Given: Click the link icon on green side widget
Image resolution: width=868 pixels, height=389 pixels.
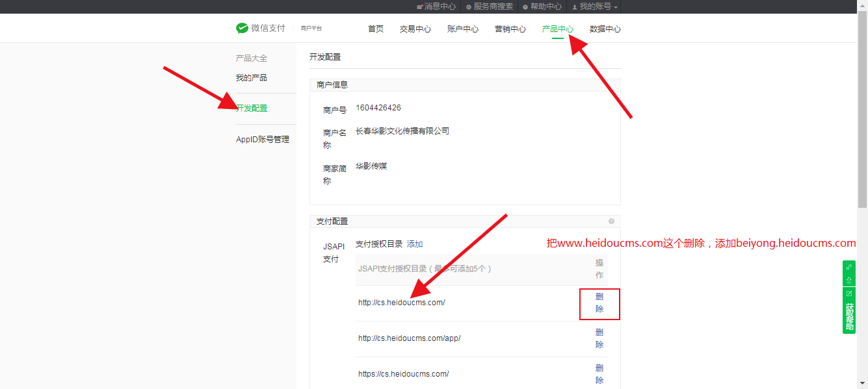Looking at the screenshot, I should 849,267.
